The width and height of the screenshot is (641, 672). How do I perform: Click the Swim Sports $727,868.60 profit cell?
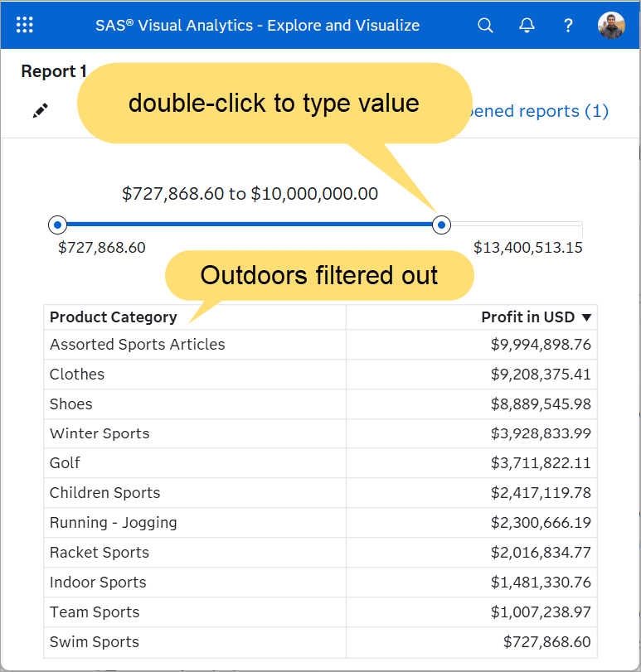[472, 642]
